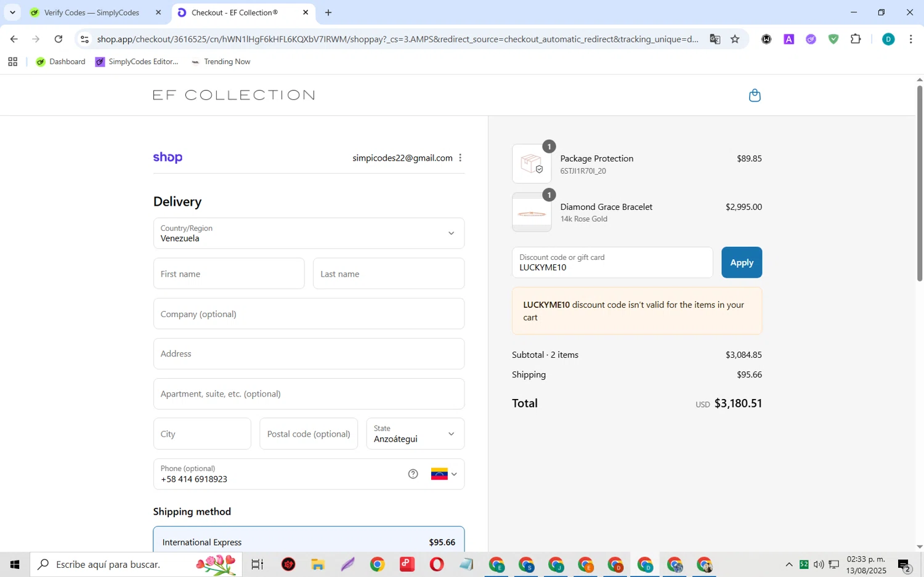Click the Company (optional) field
This screenshot has height=577, width=924.
(309, 314)
